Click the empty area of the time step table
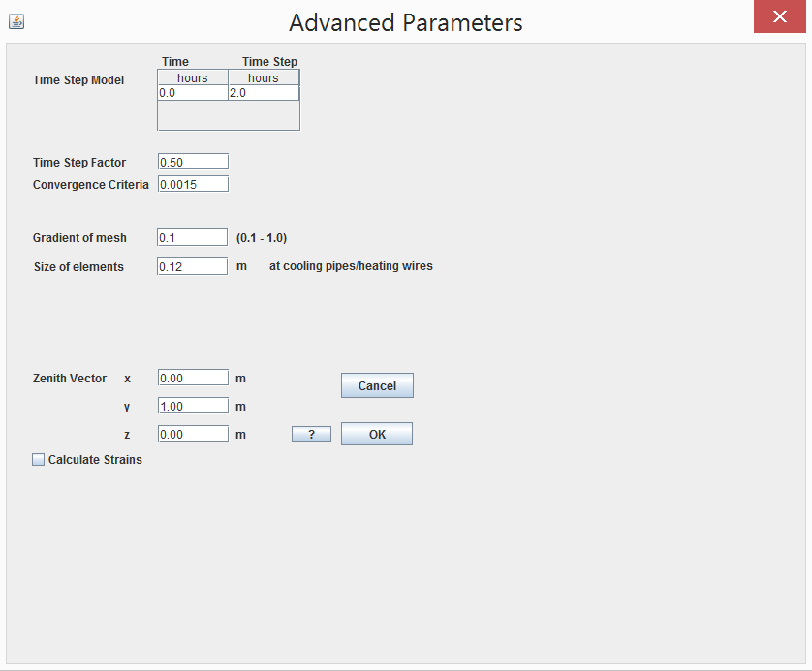The image size is (812, 671). (229, 115)
